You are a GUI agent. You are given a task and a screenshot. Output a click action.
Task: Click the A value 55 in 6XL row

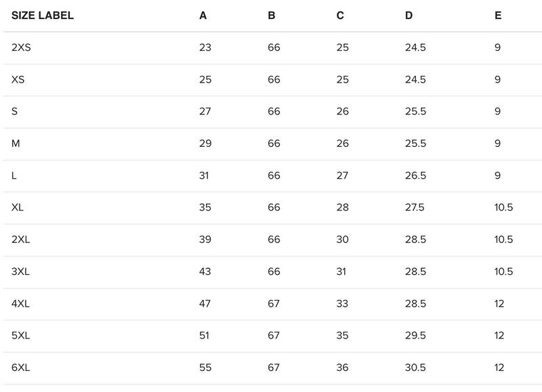point(206,368)
